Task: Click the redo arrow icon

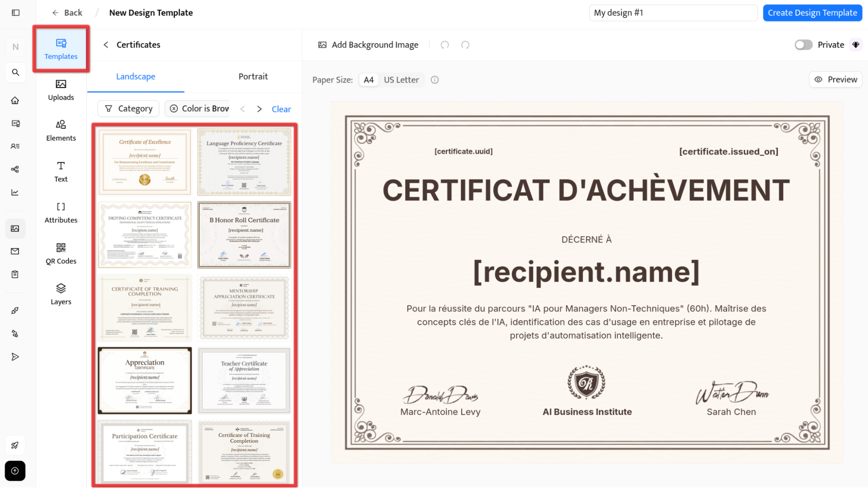Action: pyautogui.click(x=465, y=45)
